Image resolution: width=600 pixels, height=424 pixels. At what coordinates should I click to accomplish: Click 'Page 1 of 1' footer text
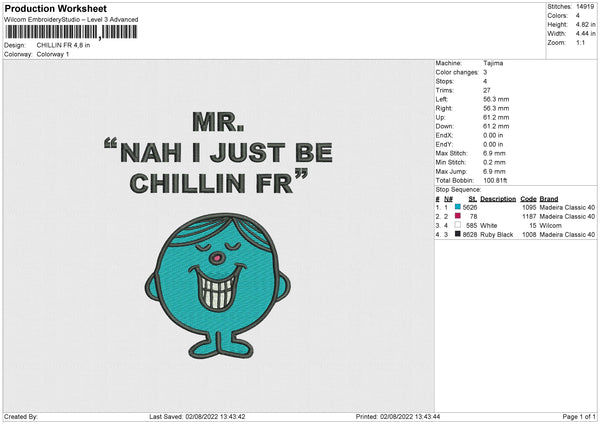(x=579, y=416)
